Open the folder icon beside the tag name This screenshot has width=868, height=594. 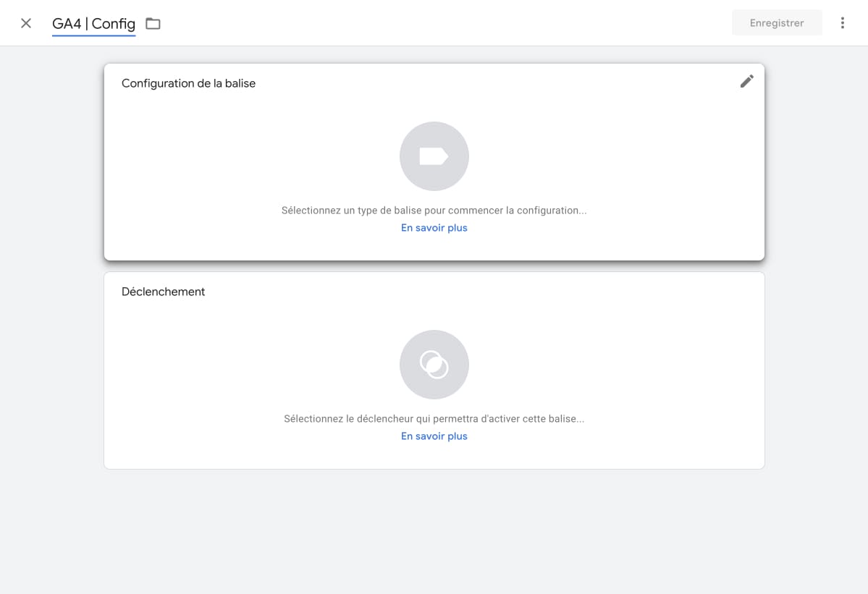153,23
